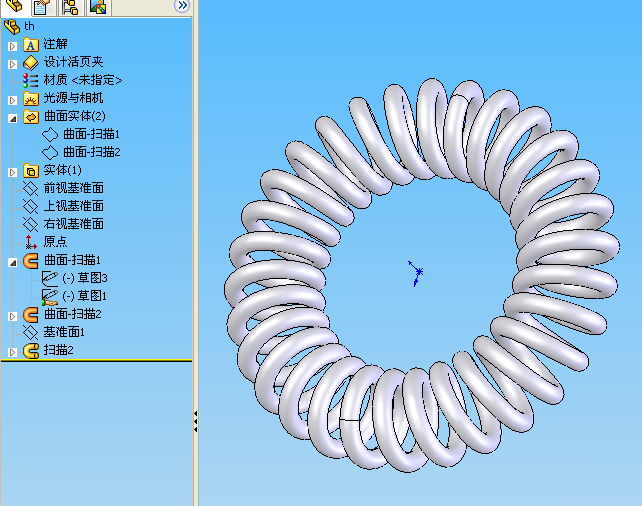The width and height of the screenshot is (642, 506).
Task: Select the 设计活页夹 label
Action: [x=74, y=62]
